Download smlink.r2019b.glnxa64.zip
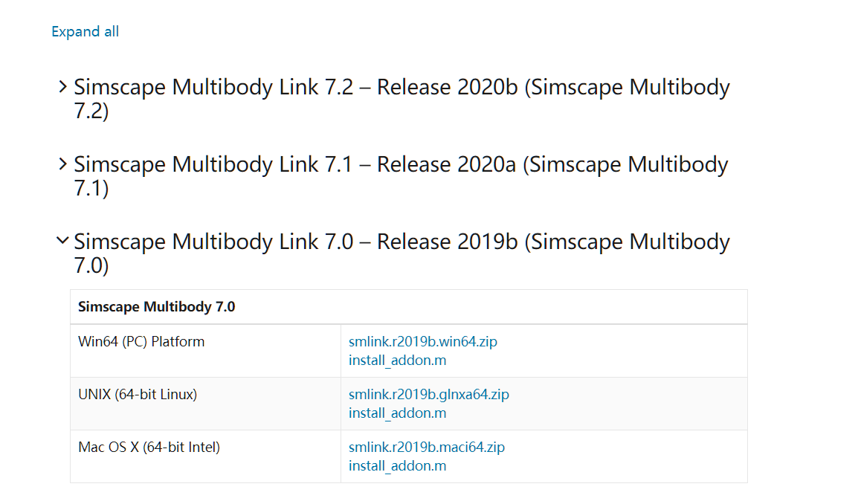The height and width of the screenshot is (504, 861). (428, 394)
